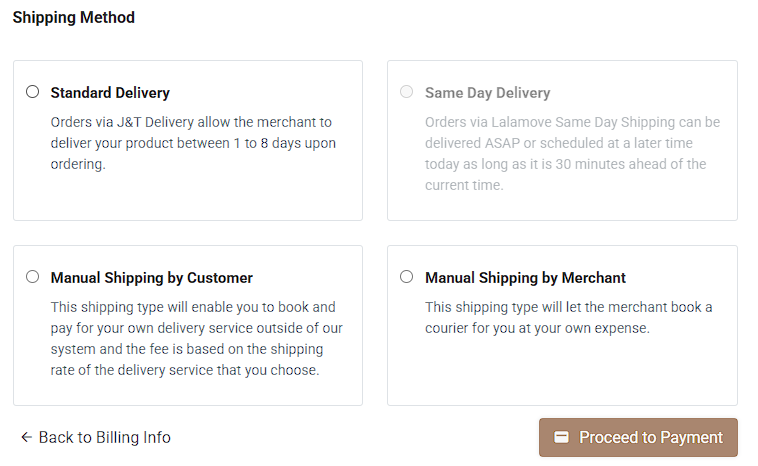This screenshot has height=466, width=758.
Task: Click the merchant-books-a-courier description text
Action: 568,317
